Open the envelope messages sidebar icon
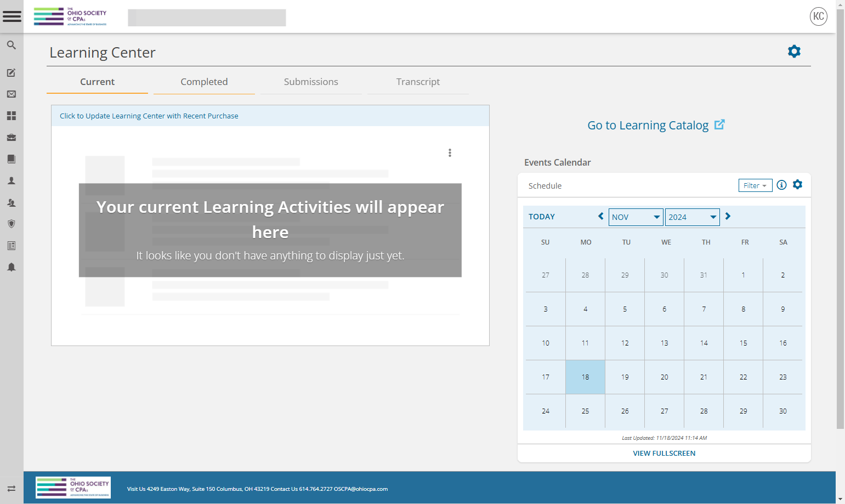The image size is (845, 504). 11,94
